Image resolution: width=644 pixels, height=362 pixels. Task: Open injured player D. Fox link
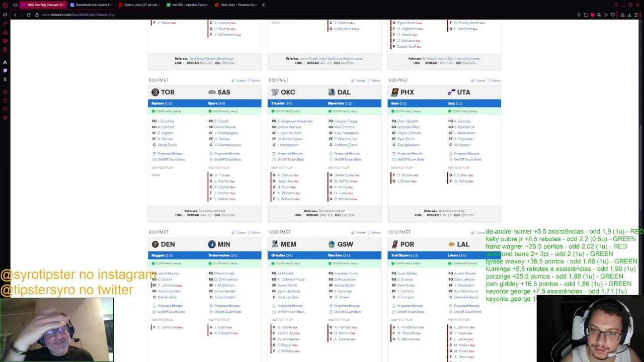pos(219,175)
